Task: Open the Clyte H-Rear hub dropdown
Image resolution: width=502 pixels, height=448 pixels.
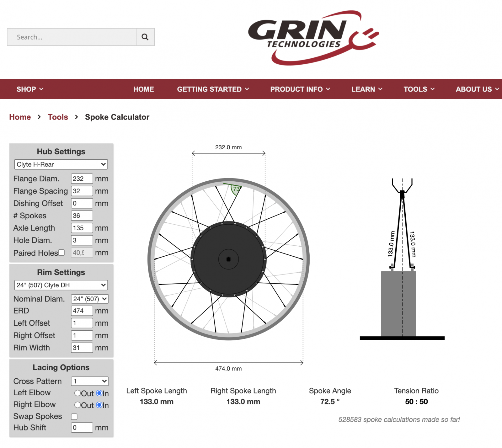Action: (61, 164)
